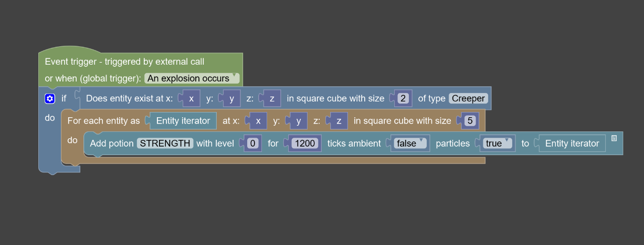The image size is (644, 245).
Task: Click the comment icon on the potion block
Action: pyautogui.click(x=614, y=138)
